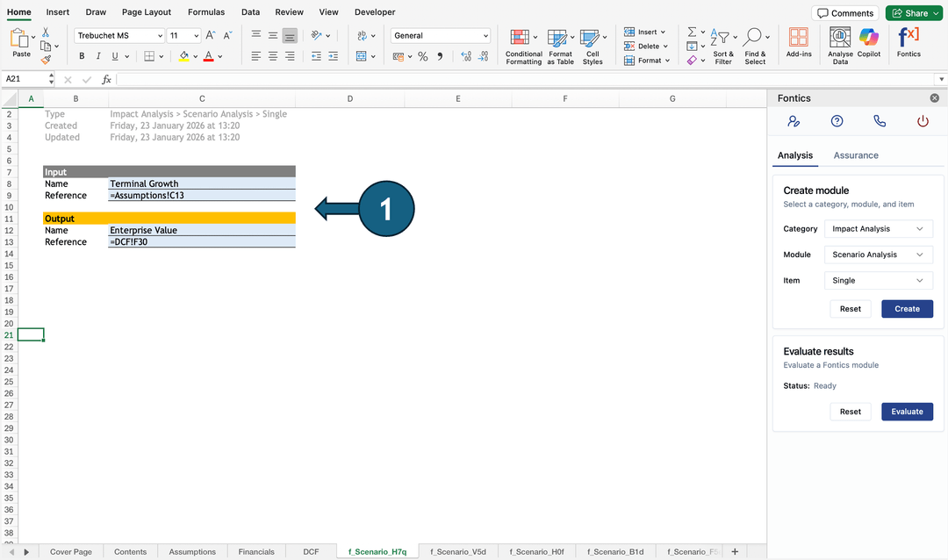The width and height of the screenshot is (948, 560).
Task: Click the Evaluate button
Action: (x=907, y=412)
